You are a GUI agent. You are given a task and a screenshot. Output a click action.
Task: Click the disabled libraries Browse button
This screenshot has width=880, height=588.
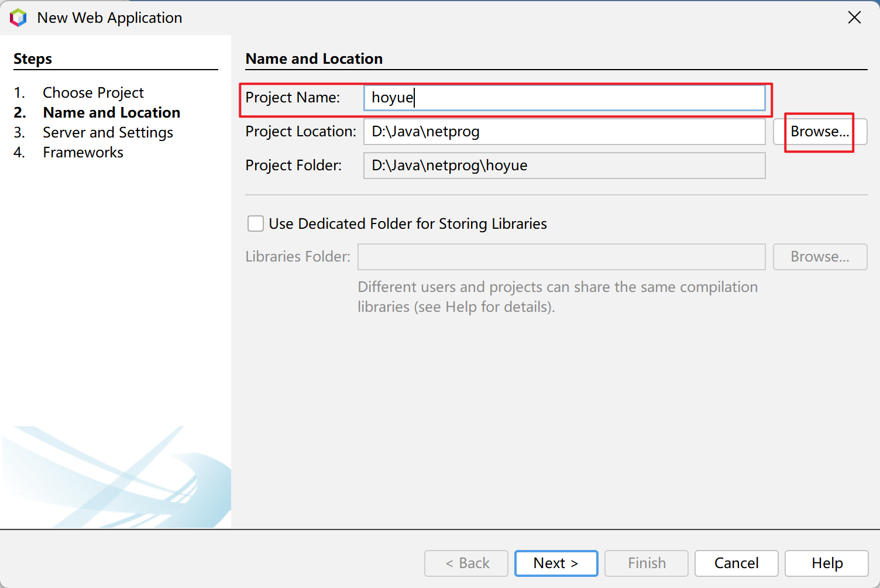[x=820, y=257]
